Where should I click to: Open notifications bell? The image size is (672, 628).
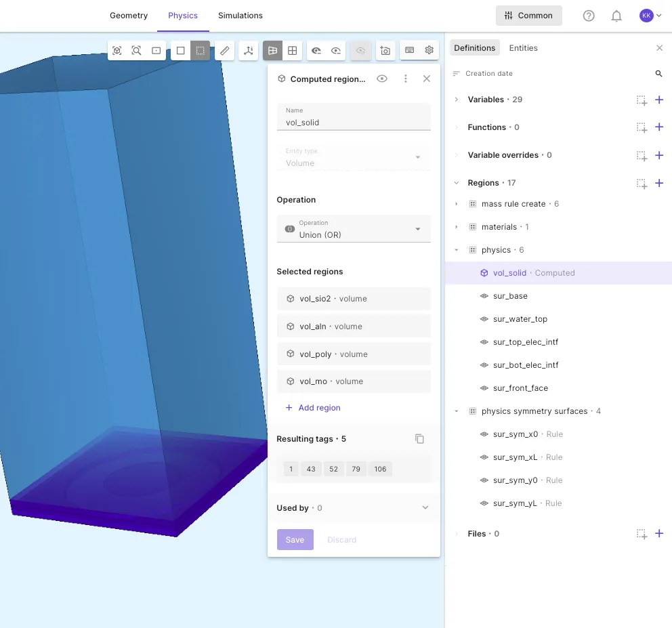point(616,16)
